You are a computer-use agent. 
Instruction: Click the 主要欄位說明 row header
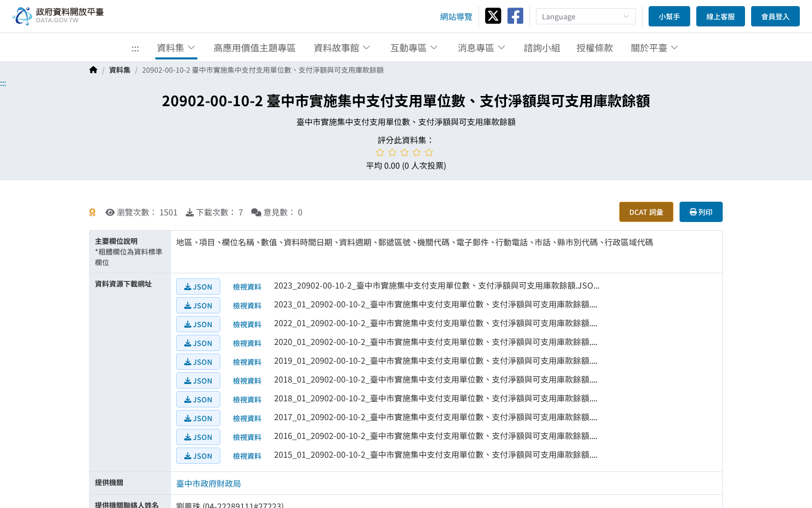pos(130,251)
